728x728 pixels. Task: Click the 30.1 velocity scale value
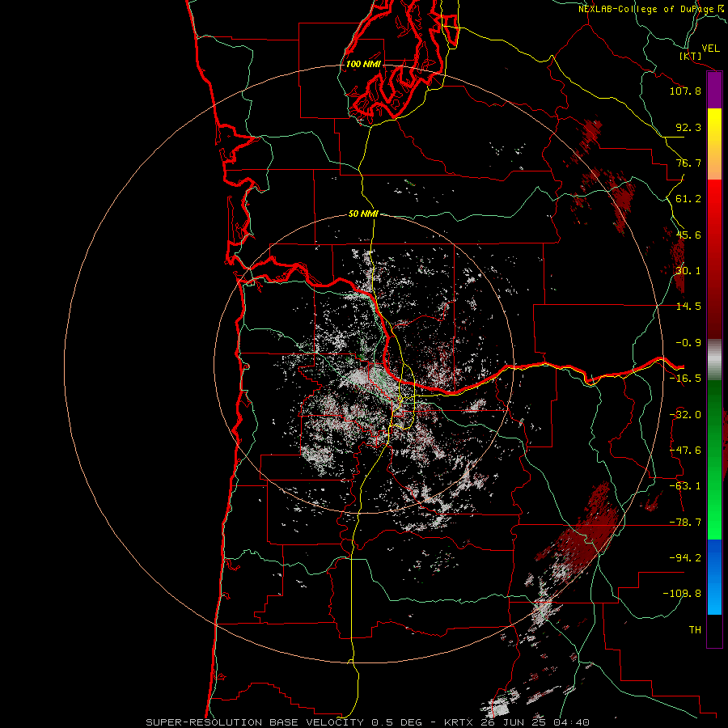coord(688,271)
